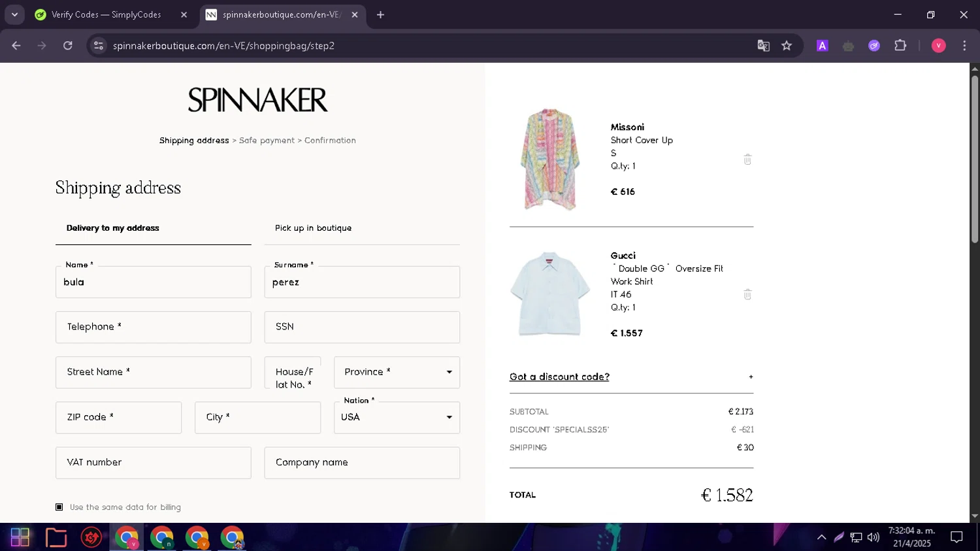
Task: Click the DISCOUNT 'SPECIALSS25' text
Action: coord(559,430)
